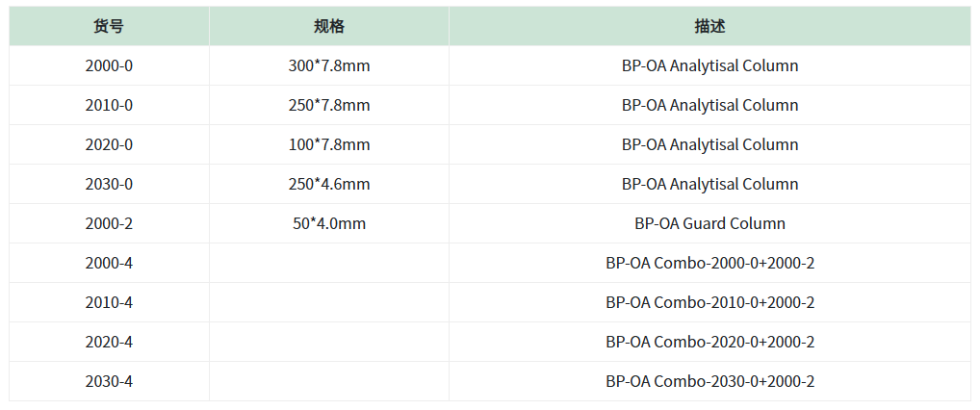
Task: Click the 规格 column header
Action: pyautogui.click(x=328, y=26)
